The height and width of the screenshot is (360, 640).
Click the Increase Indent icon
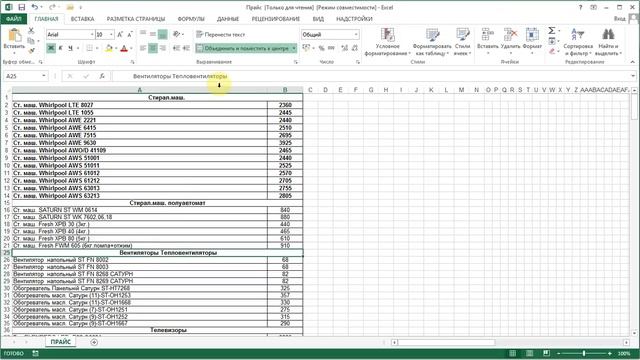coord(186,48)
